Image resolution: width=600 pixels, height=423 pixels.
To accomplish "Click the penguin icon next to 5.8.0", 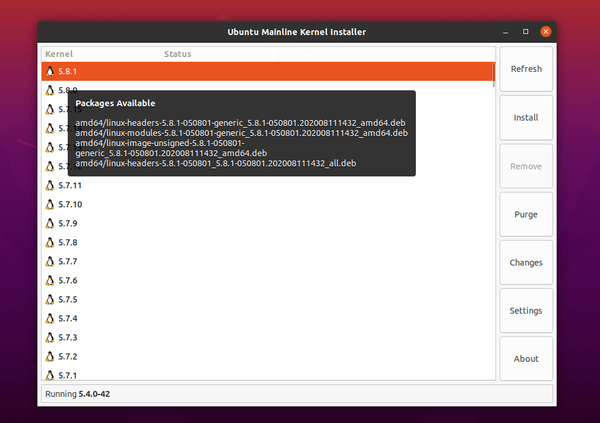I will pyautogui.click(x=50, y=90).
